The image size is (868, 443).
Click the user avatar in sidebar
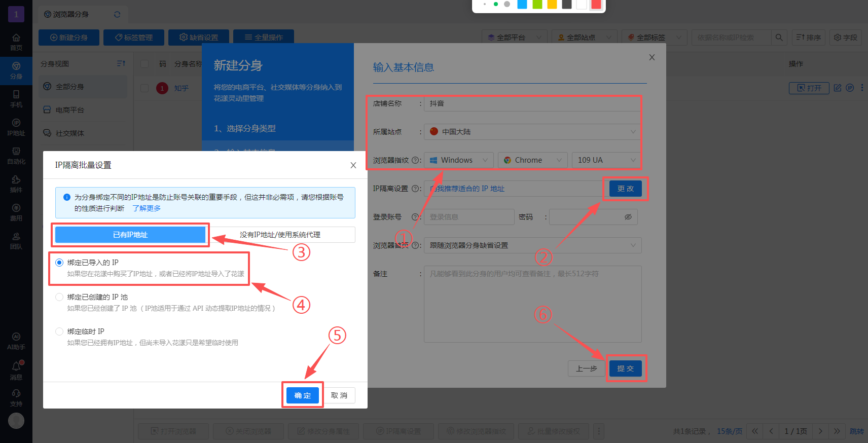coord(16,421)
